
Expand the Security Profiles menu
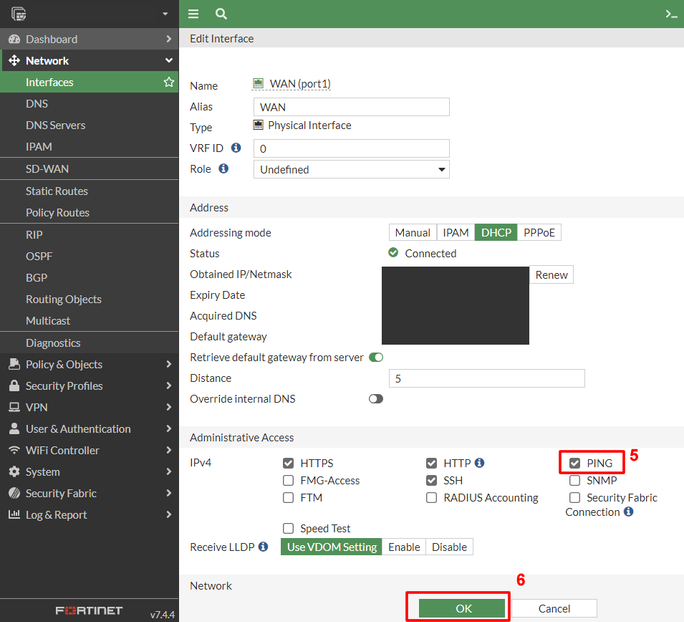[89, 386]
